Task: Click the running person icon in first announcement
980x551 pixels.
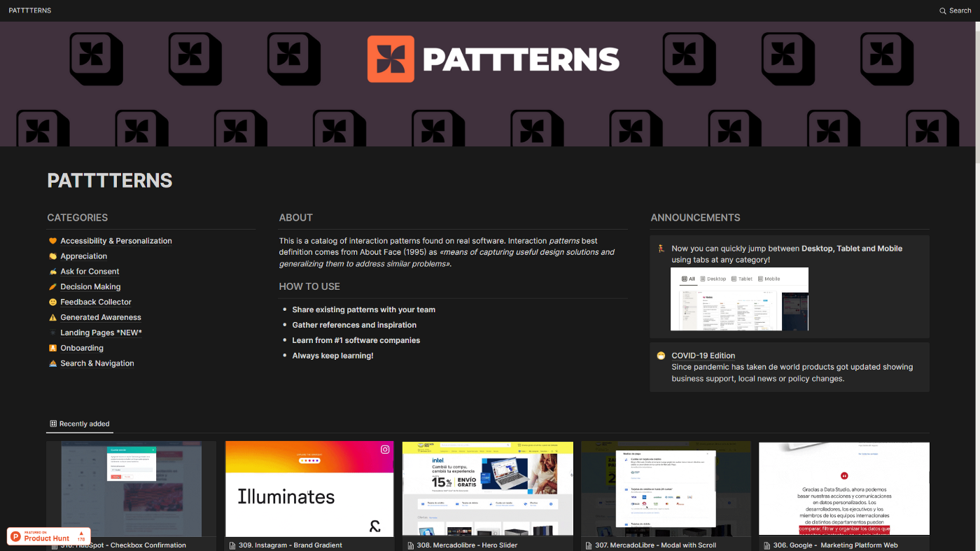Action: point(660,249)
